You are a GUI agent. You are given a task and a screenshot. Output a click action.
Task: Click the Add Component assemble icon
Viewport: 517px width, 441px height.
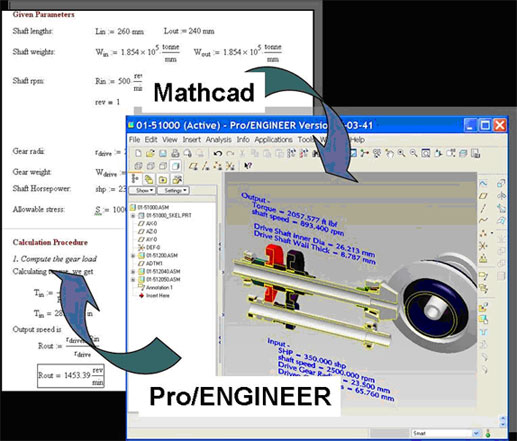tap(483, 307)
